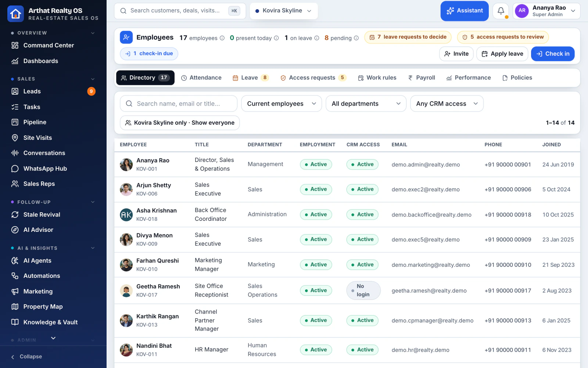The width and height of the screenshot is (588, 368).
Task: Switch to the Attendance tab
Action: 201,78
